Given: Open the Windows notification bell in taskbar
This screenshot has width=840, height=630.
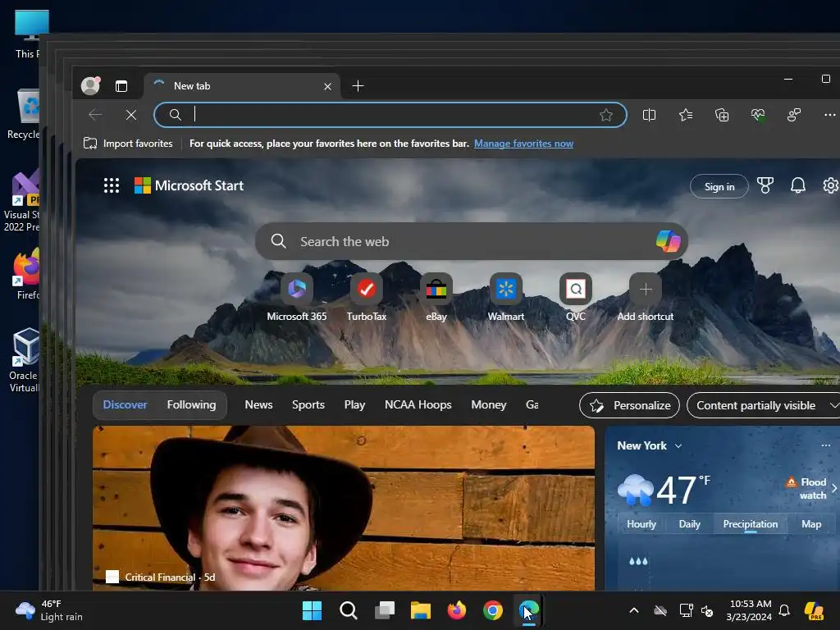Looking at the screenshot, I should [784, 610].
